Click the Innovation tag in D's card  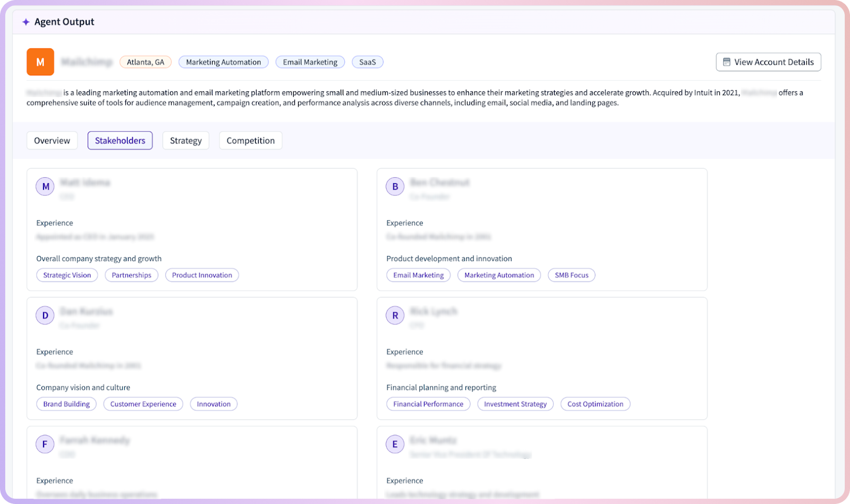click(x=214, y=404)
